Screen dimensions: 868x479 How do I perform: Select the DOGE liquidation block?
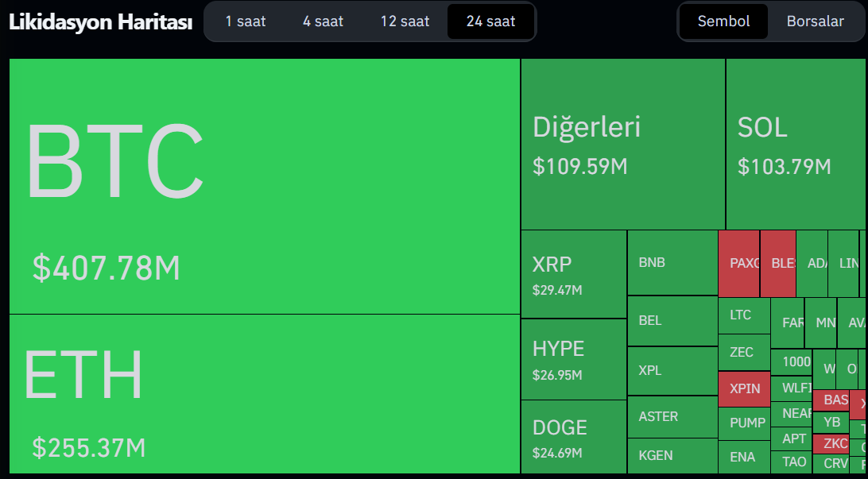point(573,436)
